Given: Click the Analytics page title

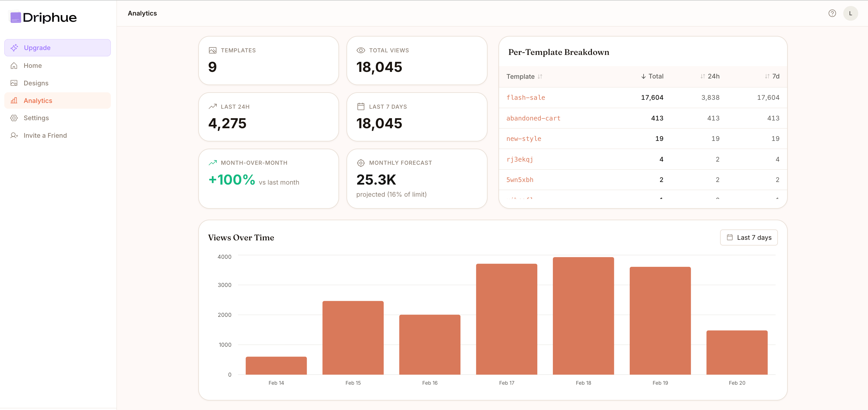Looking at the screenshot, I should (x=142, y=14).
